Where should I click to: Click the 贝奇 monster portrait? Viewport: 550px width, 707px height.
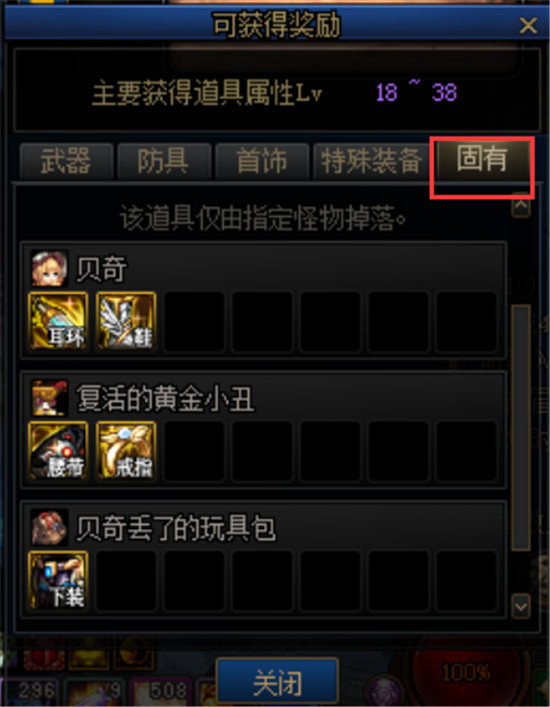click(49, 269)
